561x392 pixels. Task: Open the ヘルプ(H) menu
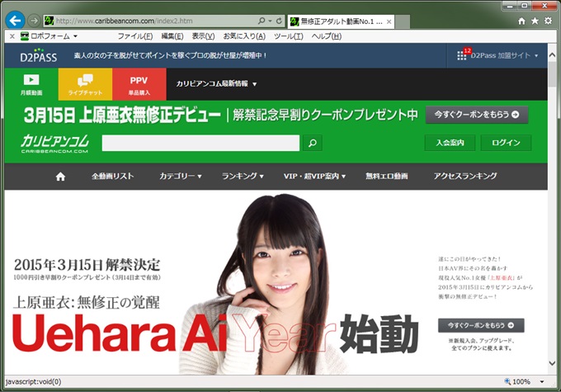(327, 36)
